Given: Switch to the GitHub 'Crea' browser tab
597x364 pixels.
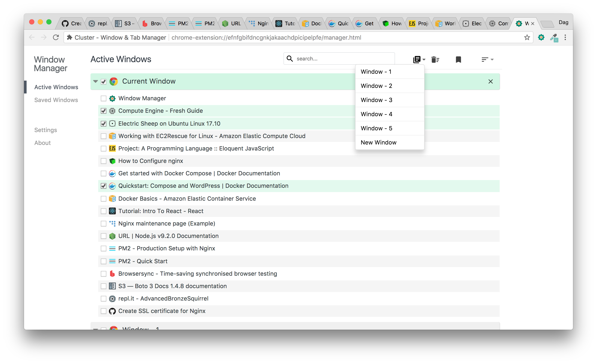Looking at the screenshot, I should (72, 24).
